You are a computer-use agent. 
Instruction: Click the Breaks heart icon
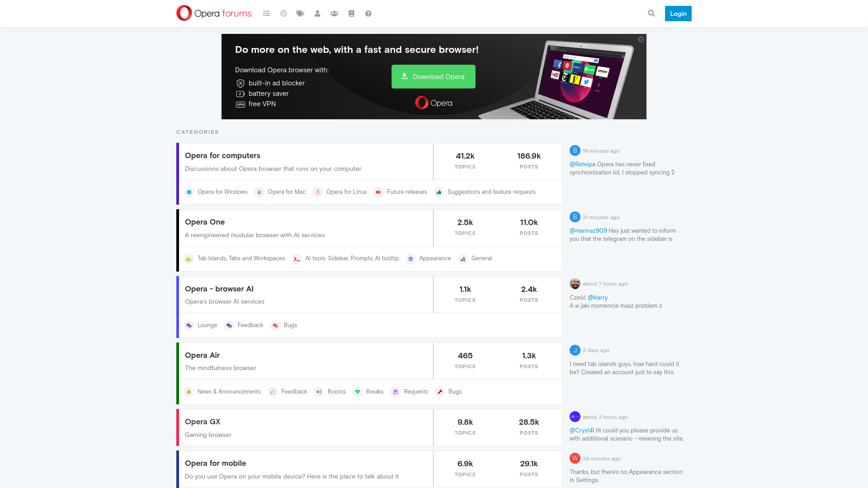coord(358,392)
